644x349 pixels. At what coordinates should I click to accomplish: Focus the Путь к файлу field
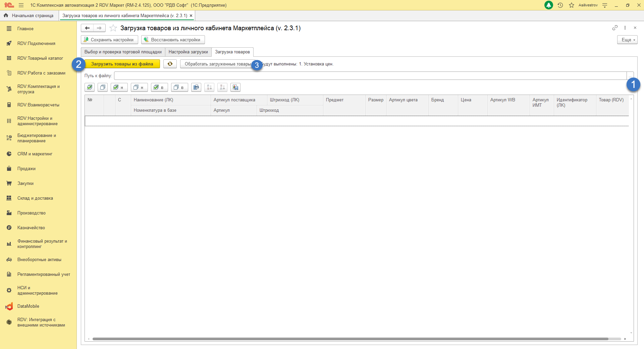tap(370, 76)
